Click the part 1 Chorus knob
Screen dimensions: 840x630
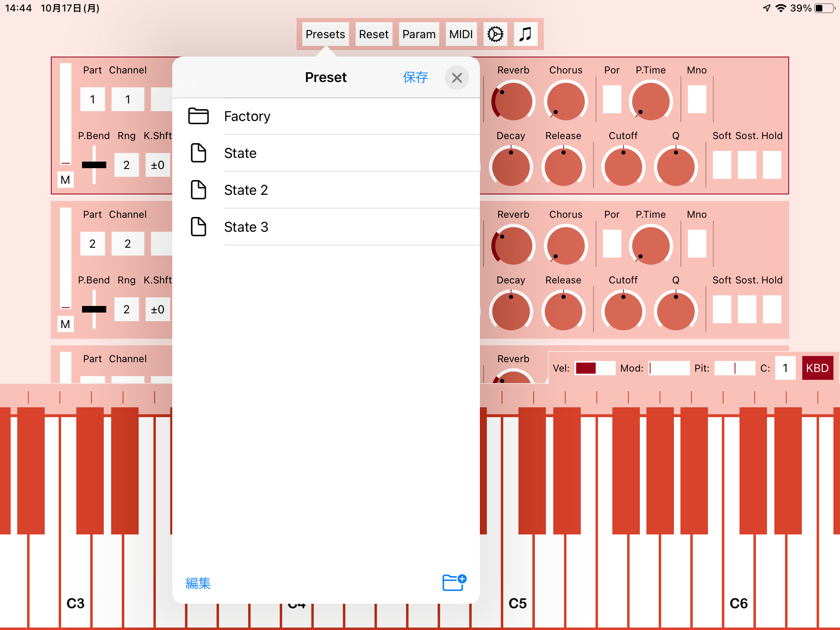pyautogui.click(x=566, y=101)
